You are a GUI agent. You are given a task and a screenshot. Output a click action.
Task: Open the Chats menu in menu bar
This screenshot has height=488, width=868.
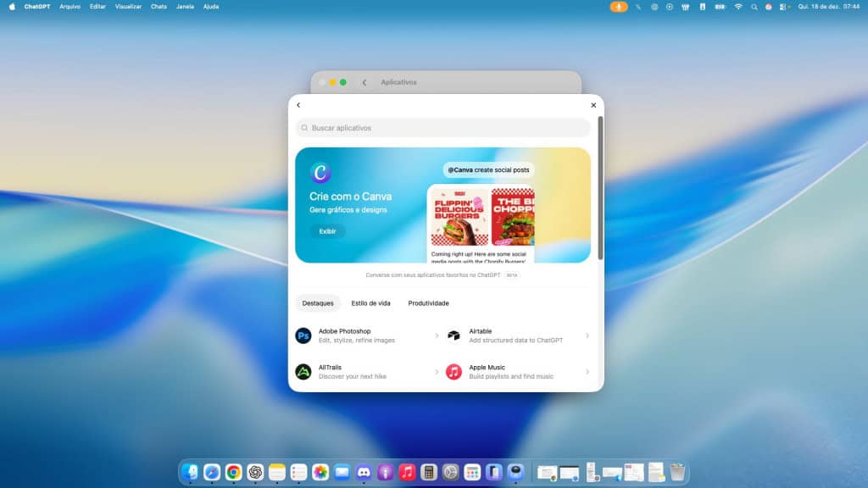(x=159, y=6)
